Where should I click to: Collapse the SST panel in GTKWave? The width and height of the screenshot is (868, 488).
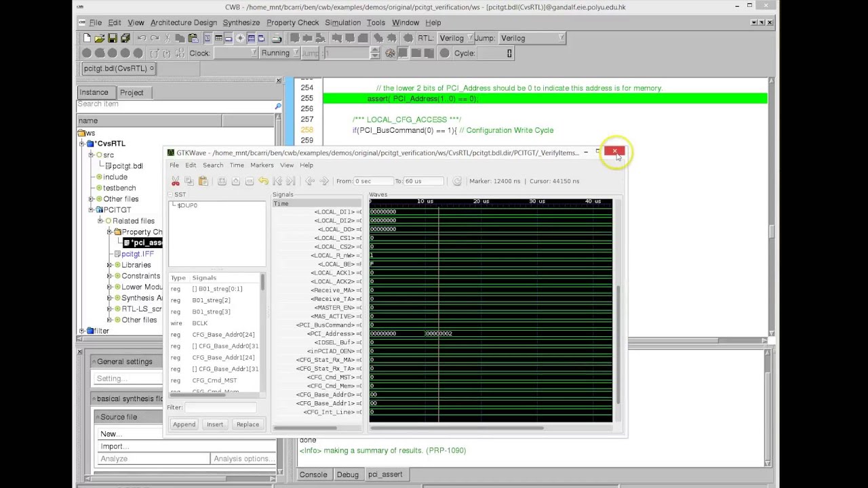pos(171,195)
